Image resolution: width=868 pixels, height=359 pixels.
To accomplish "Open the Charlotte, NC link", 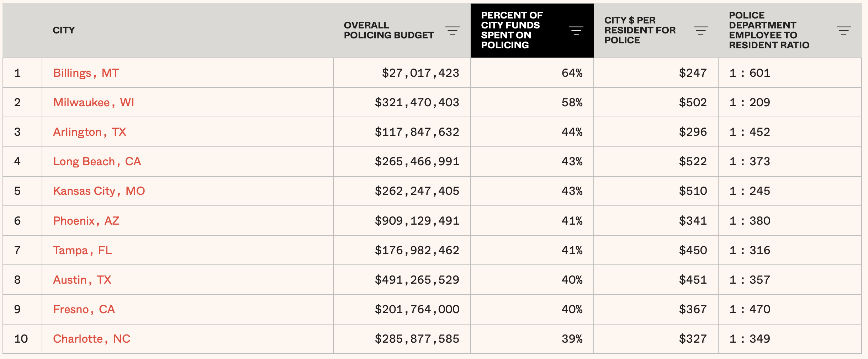I will pyautogui.click(x=92, y=339).
